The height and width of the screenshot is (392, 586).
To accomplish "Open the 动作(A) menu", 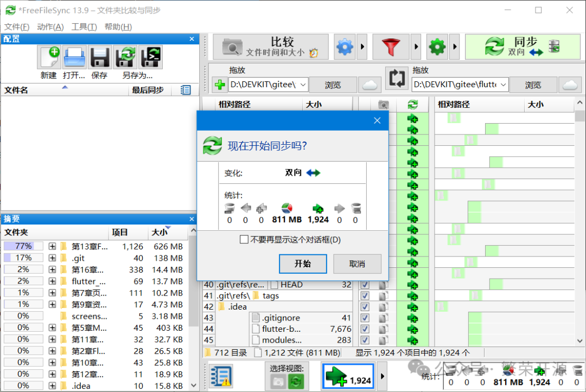I will click(50, 27).
